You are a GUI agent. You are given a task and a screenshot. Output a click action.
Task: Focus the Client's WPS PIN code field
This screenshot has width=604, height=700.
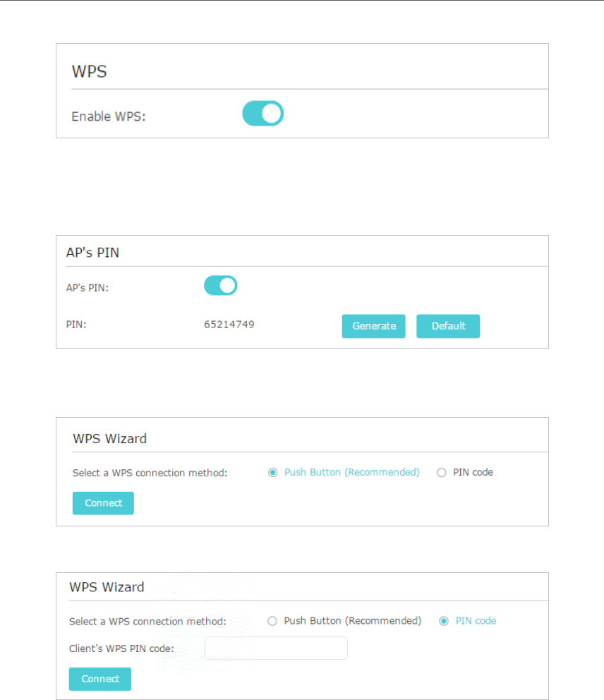276,648
